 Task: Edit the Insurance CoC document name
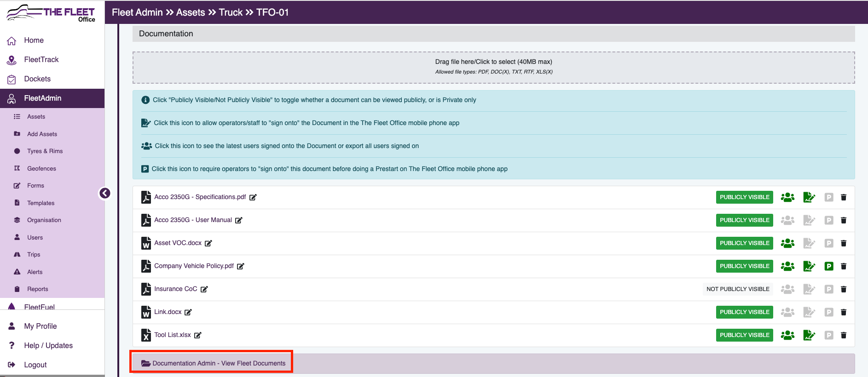pyautogui.click(x=204, y=289)
